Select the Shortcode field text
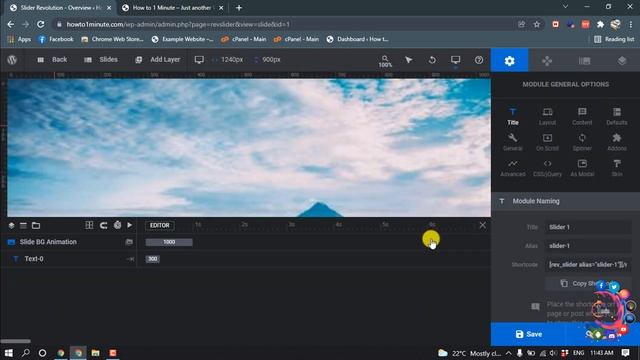 click(588, 264)
